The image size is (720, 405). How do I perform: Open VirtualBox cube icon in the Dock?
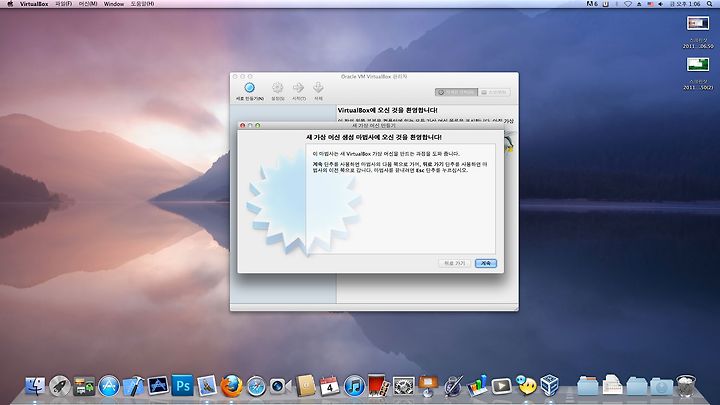click(550, 385)
